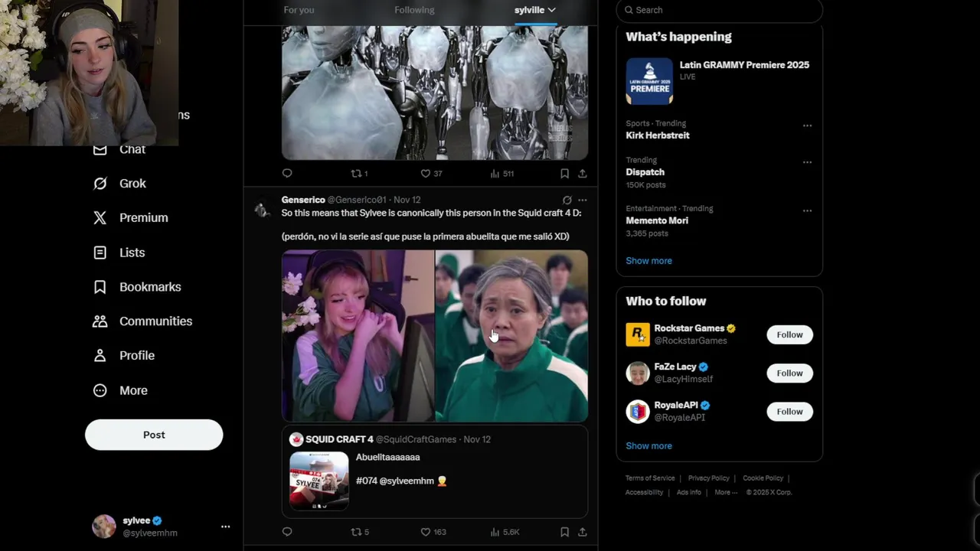The image size is (980, 551).
Task: Like the robot post with 37 likes
Action: pyautogui.click(x=432, y=174)
